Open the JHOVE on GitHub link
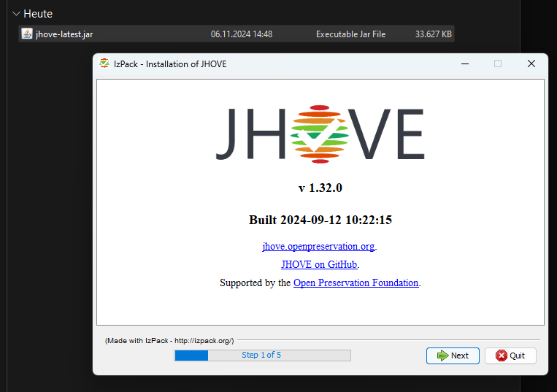Viewport: 557px width, 392px height. (x=319, y=264)
